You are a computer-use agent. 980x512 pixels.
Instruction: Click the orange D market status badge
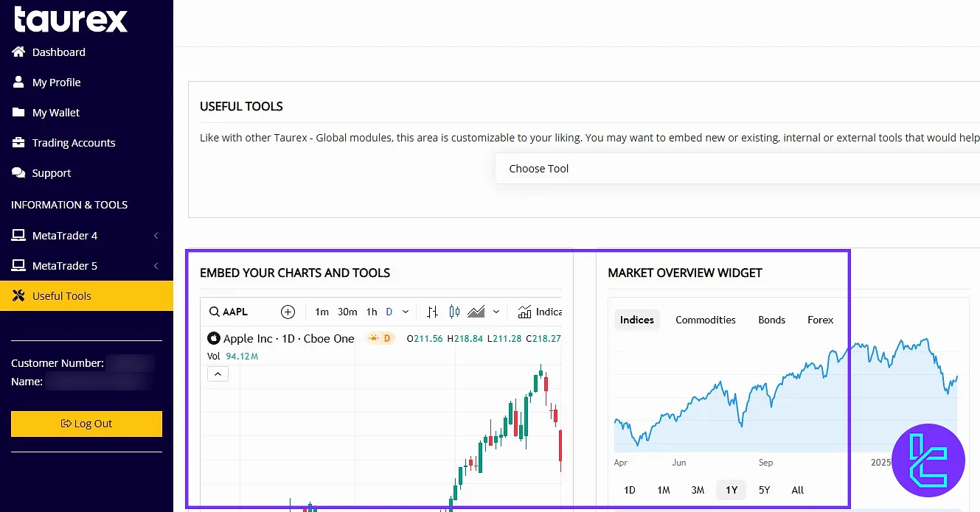tap(380, 338)
